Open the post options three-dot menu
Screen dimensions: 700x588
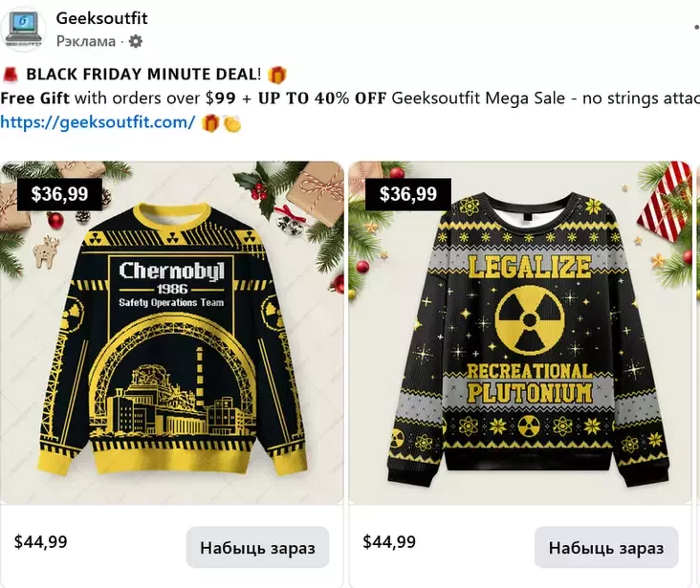(x=695, y=29)
